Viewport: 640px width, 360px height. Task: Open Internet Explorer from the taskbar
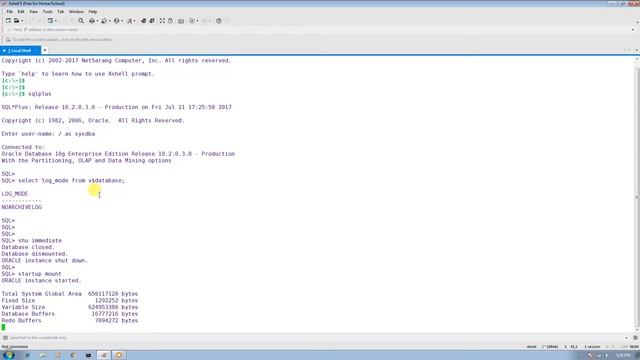coord(27,355)
